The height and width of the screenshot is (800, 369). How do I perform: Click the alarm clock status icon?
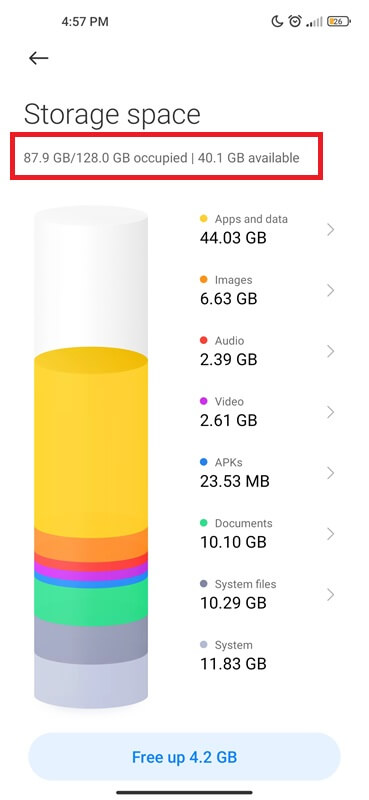pos(294,21)
